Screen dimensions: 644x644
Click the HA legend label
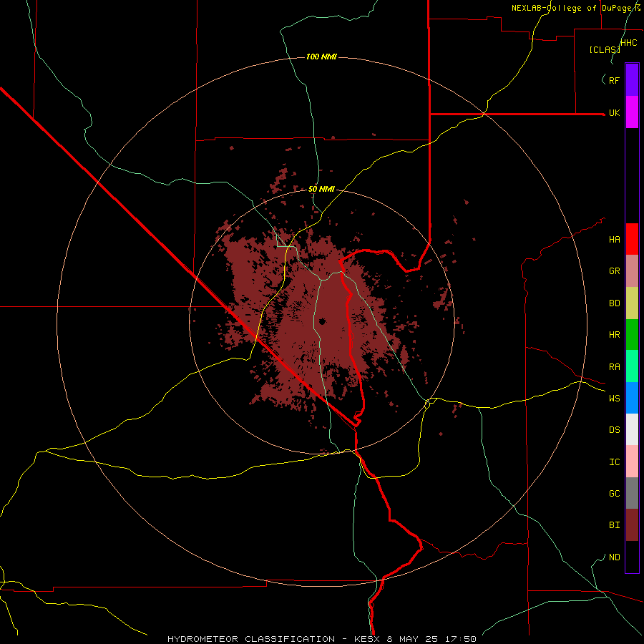click(614, 240)
